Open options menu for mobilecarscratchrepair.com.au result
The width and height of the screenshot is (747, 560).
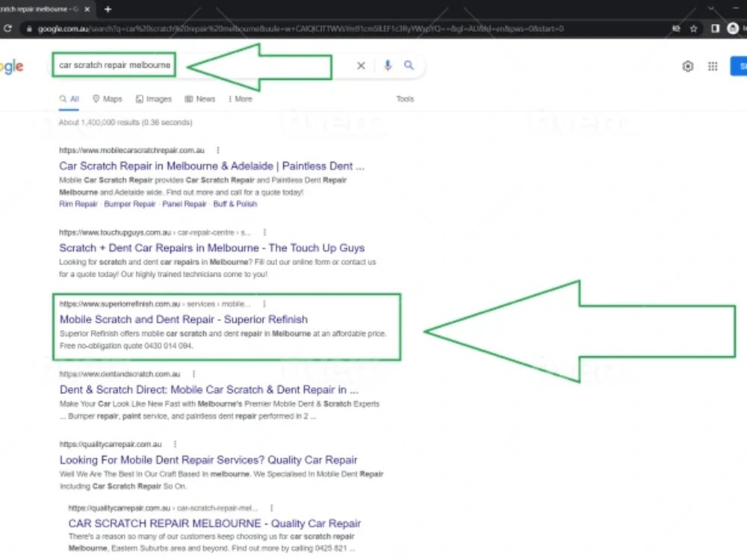click(x=218, y=151)
